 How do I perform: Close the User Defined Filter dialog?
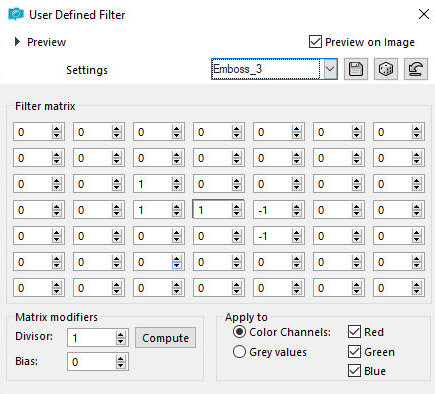pos(424,14)
